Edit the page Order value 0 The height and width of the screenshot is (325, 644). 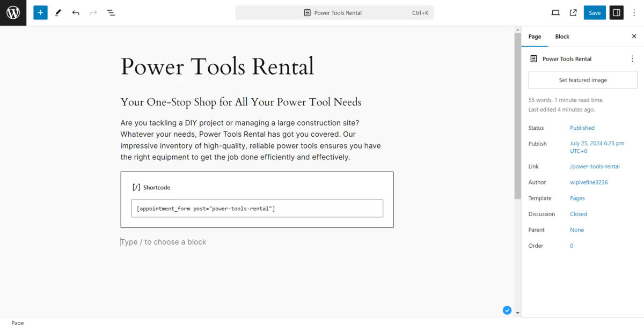coord(572,246)
